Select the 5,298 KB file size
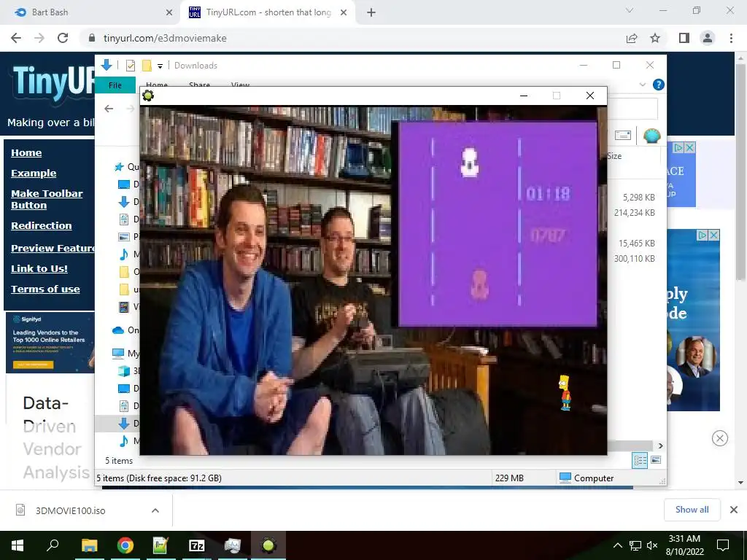Viewport: 747px width, 560px height. (x=639, y=197)
